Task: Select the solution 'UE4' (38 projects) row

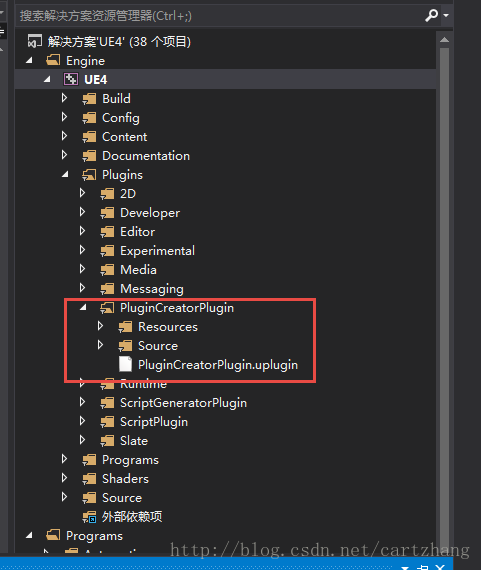Action: [x=225, y=41]
